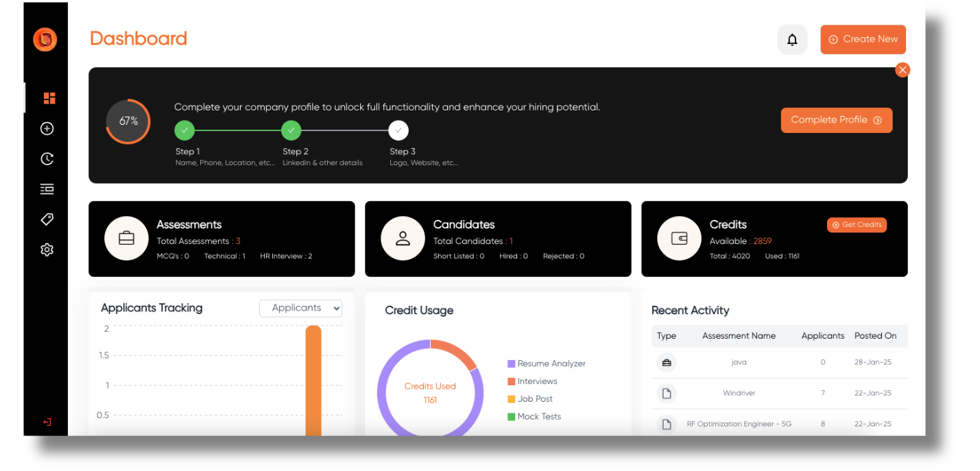
Task: Dismiss the profile completion banner
Action: click(x=903, y=70)
